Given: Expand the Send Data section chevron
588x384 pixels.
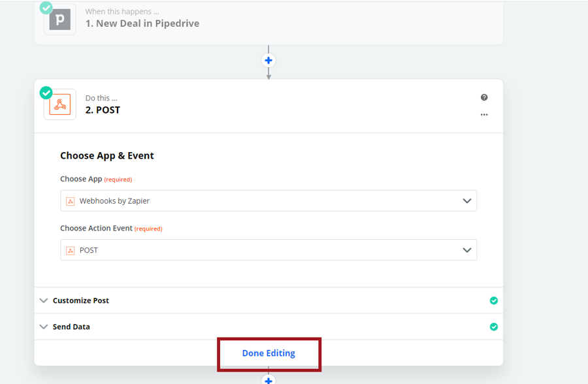Looking at the screenshot, I should click(44, 327).
